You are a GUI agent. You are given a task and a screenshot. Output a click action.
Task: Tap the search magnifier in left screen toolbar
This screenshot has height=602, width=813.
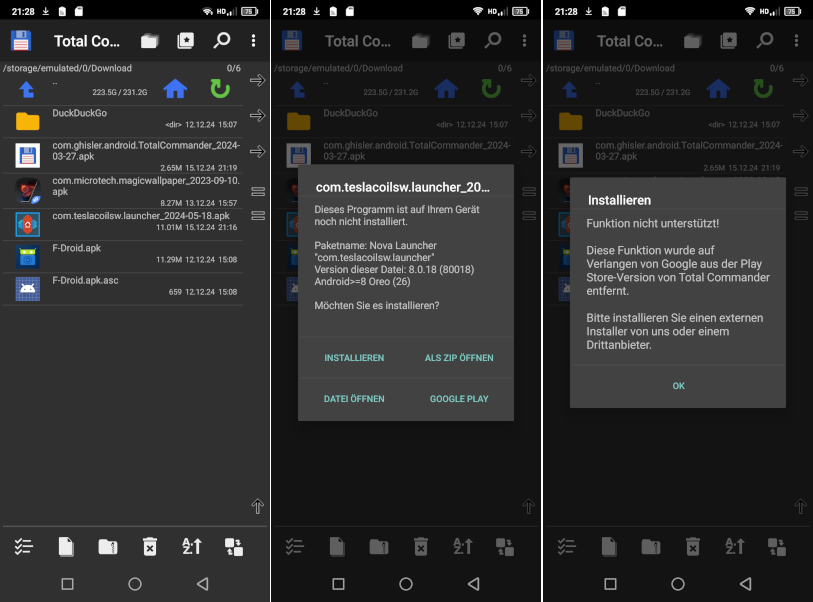(x=221, y=40)
